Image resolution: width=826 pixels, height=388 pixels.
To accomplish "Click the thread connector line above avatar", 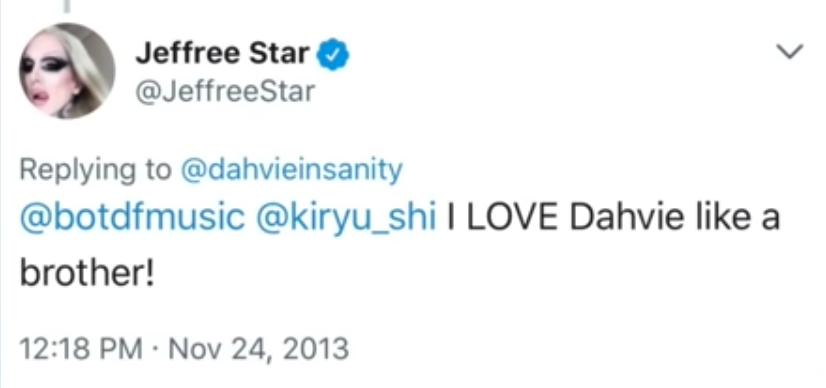I will (x=66, y=6).
